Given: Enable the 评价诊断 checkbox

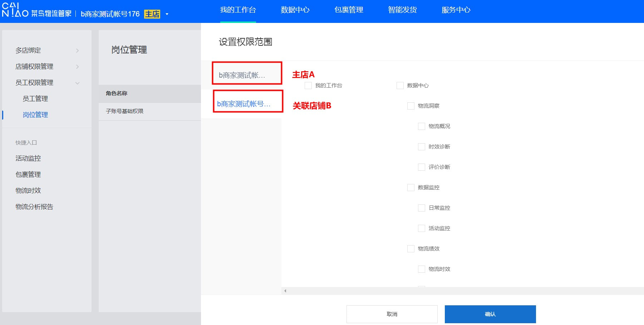Looking at the screenshot, I should (x=422, y=167).
